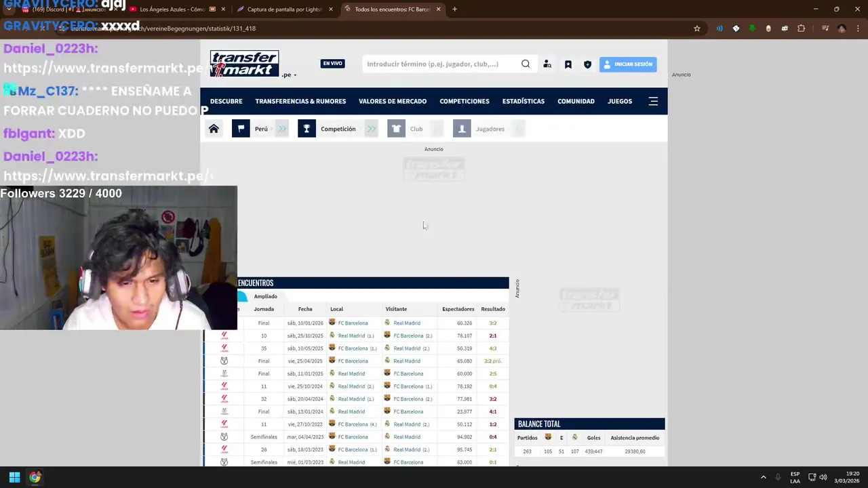Open the ESTADÍSTICAS menu
868x488 pixels.
tap(524, 102)
